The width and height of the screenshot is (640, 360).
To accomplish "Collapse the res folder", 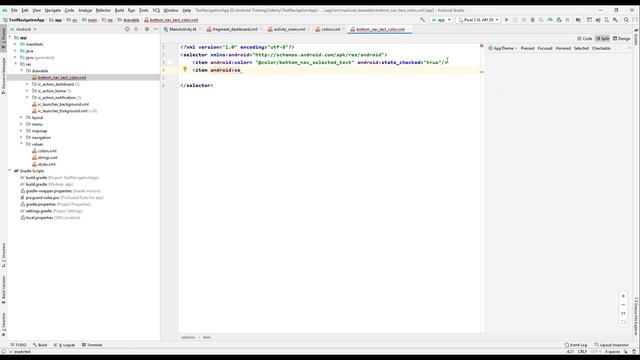I will coord(15,64).
